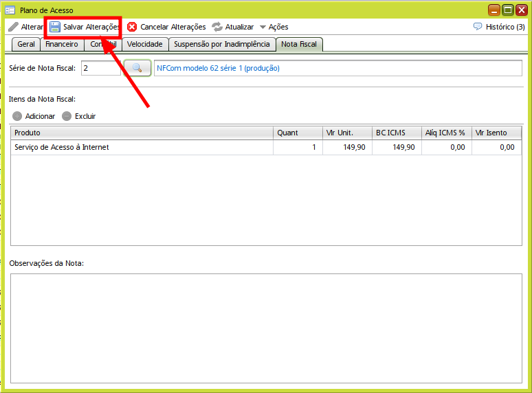The image size is (532, 393).
Task: Click the Vlr Unit. column header
Action: pyautogui.click(x=347, y=133)
